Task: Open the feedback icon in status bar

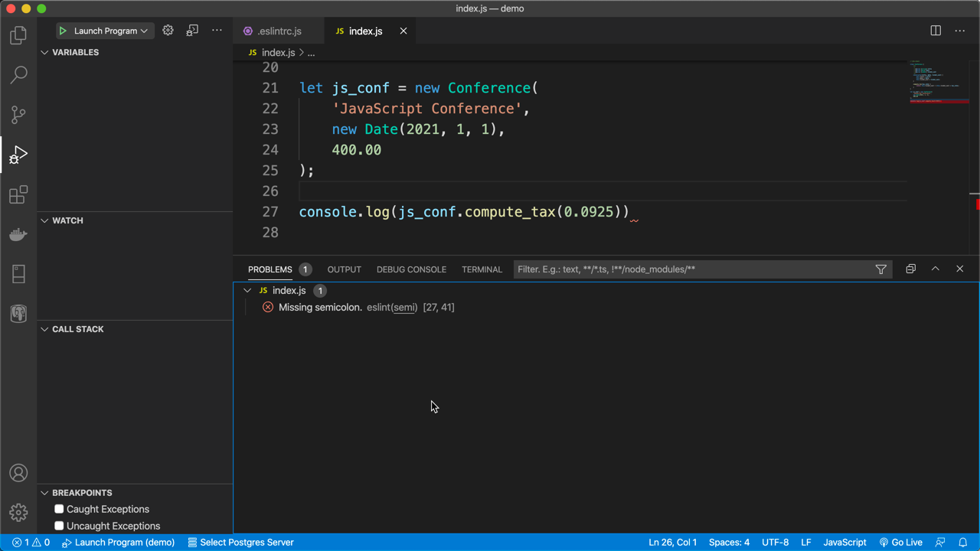Action: tap(940, 543)
